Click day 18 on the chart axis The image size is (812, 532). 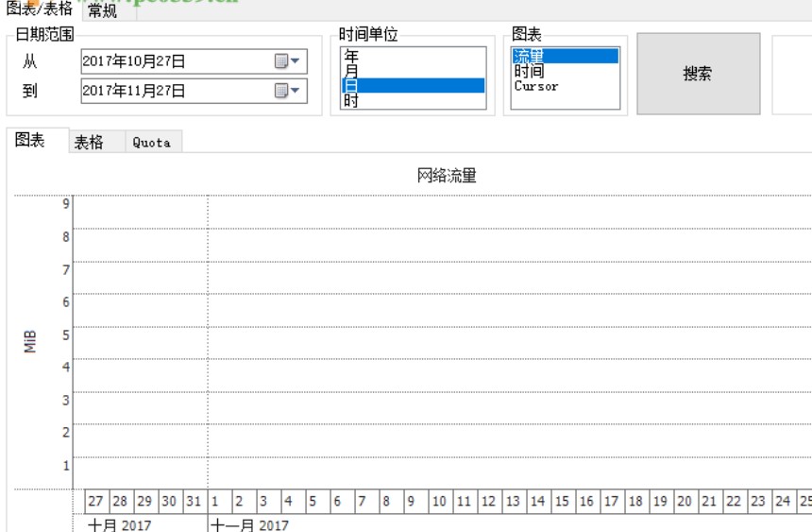pyautogui.click(x=635, y=501)
